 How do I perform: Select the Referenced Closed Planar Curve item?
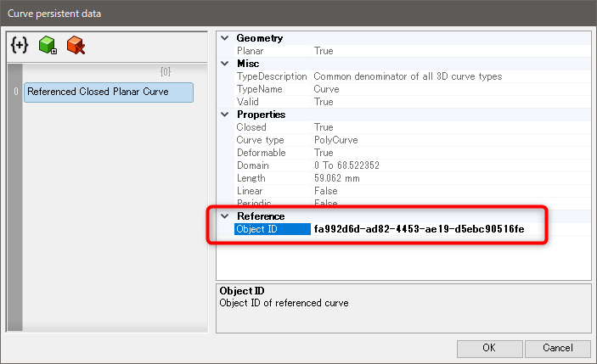[x=108, y=92]
